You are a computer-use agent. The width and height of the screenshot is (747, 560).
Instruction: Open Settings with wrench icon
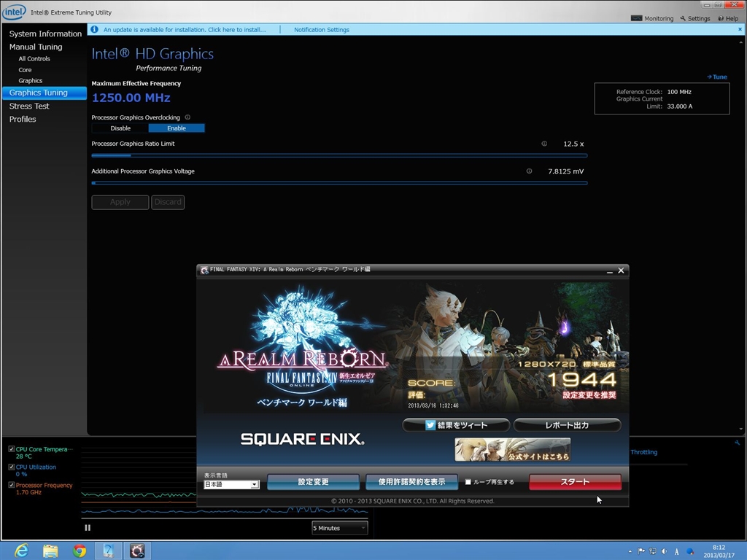(695, 18)
